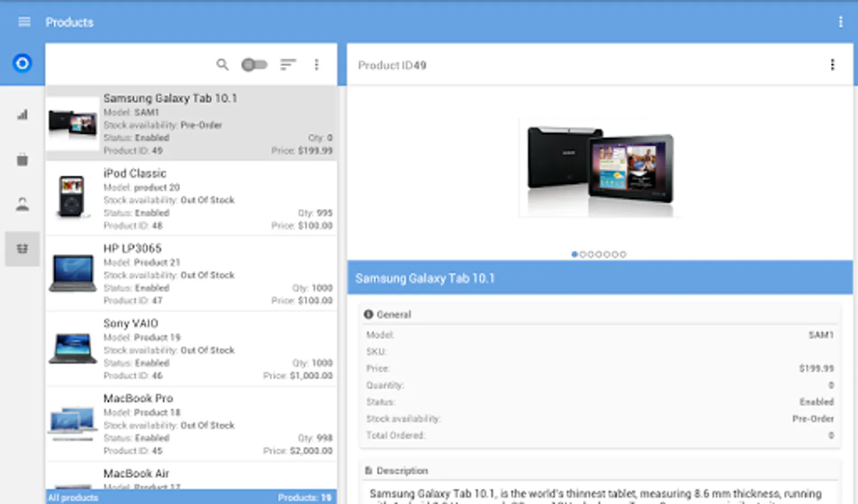Open the MacBook Air product title
The width and height of the screenshot is (858, 504).
136,473
